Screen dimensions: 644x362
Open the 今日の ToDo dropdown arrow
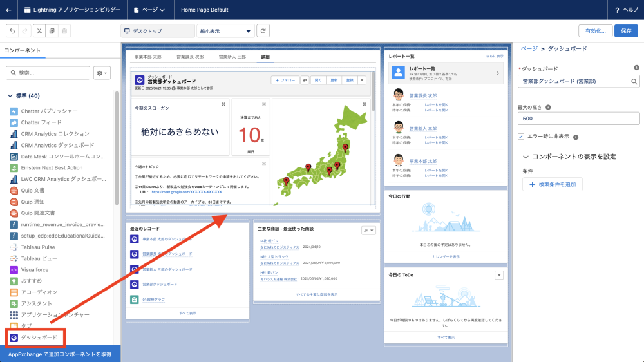coord(498,275)
